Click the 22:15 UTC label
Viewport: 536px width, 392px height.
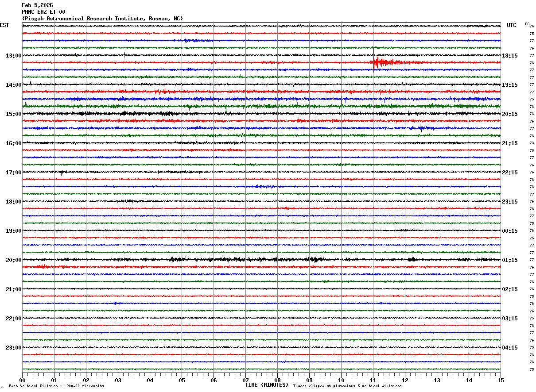[510, 173]
